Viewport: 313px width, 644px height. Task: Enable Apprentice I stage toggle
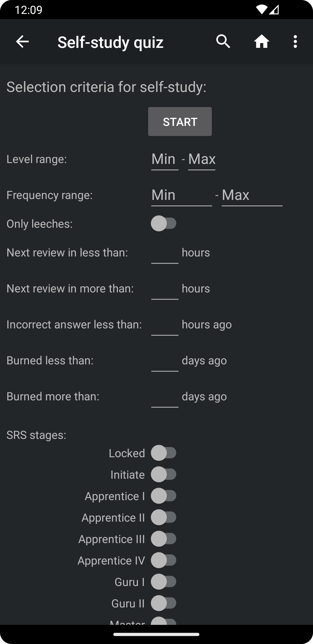[x=164, y=496]
